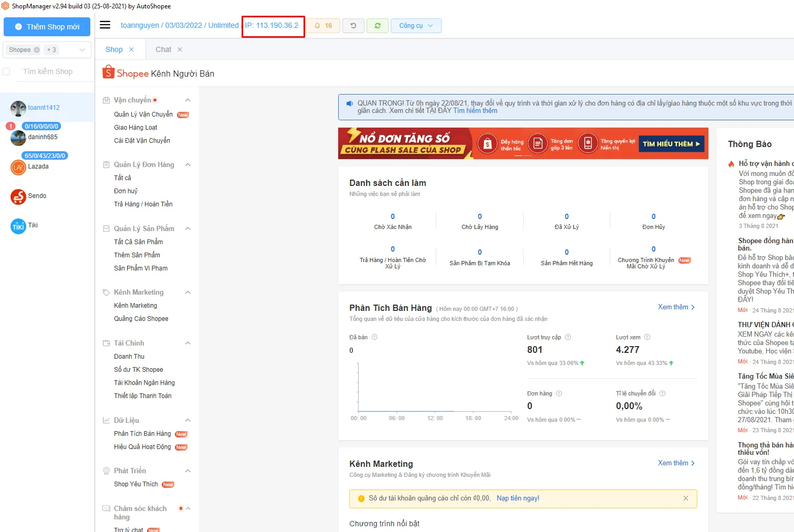The height and width of the screenshot is (532, 794).
Task: Click the Thêm Shop mới button
Action: [47, 27]
